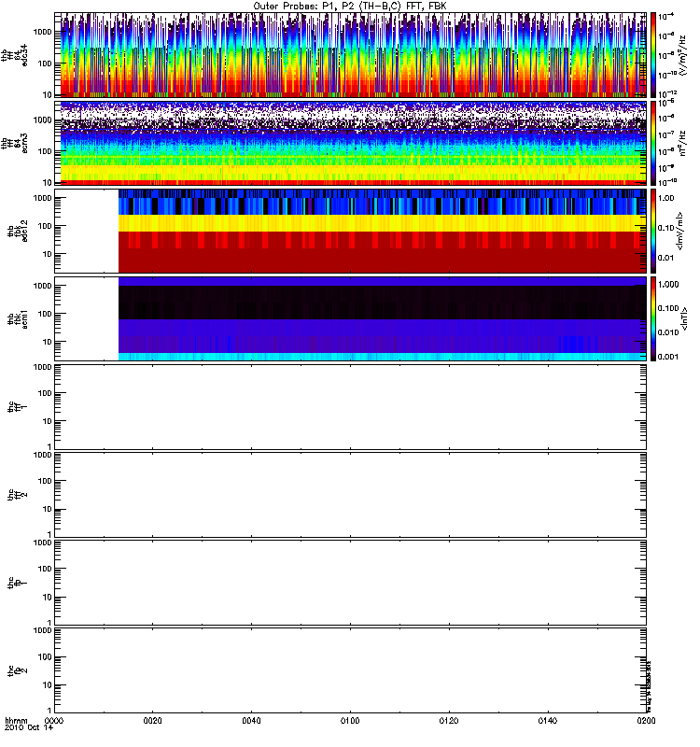
Task: Click the <|mV/m|> color bar
Action: [653, 231]
